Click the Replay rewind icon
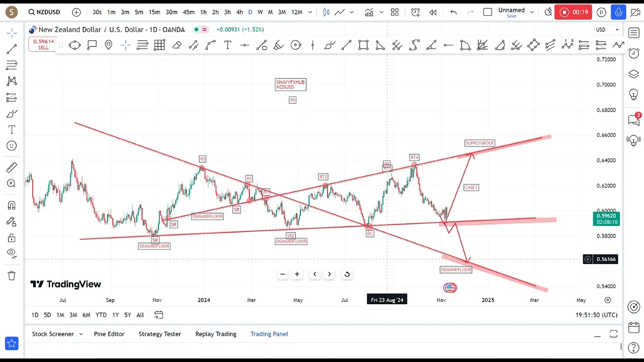The width and height of the screenshot is (644, 362). pos(433,12)
